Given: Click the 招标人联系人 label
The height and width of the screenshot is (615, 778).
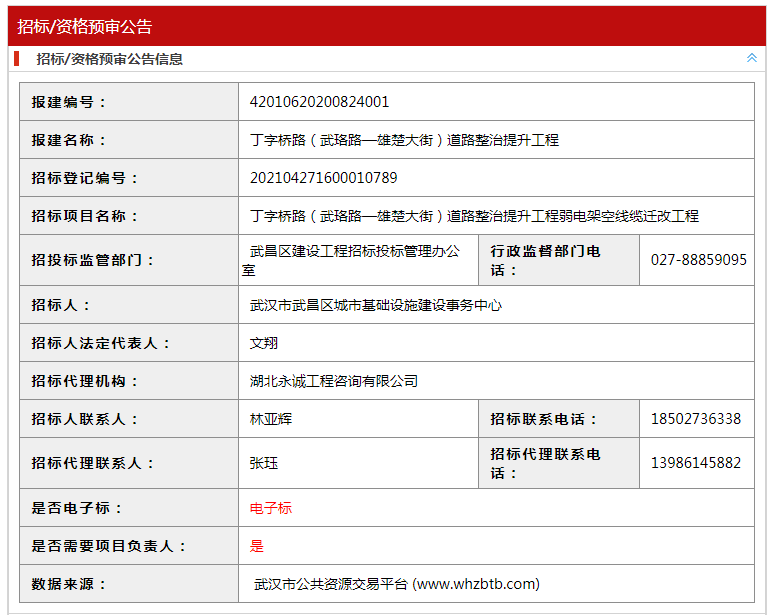Looking at the screenshot, I should (x=85, y=419).
